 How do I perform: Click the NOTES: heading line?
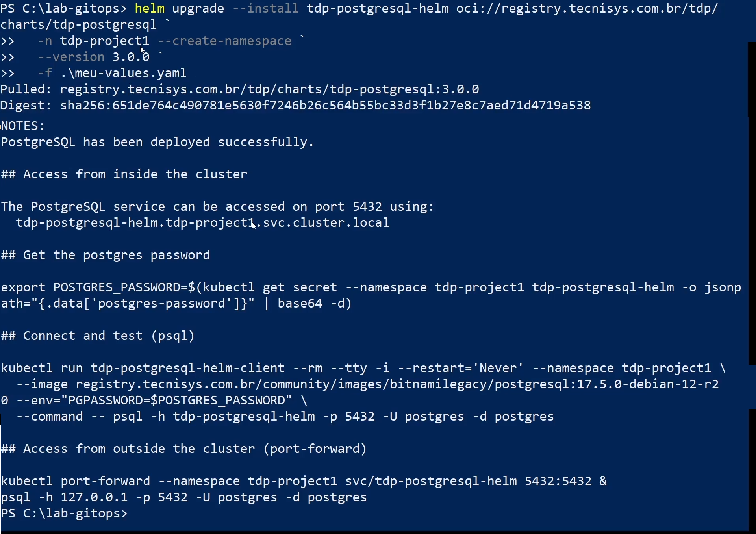click(23, 126)
